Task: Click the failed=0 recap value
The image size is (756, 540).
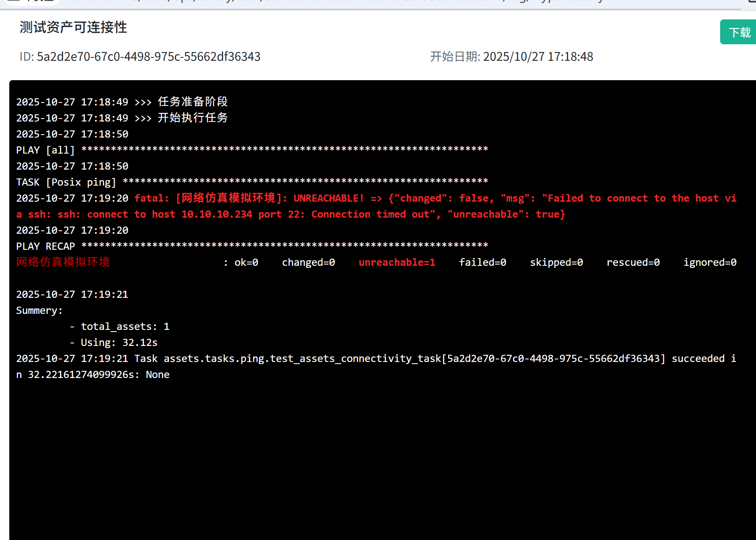Action: (482, 262)
